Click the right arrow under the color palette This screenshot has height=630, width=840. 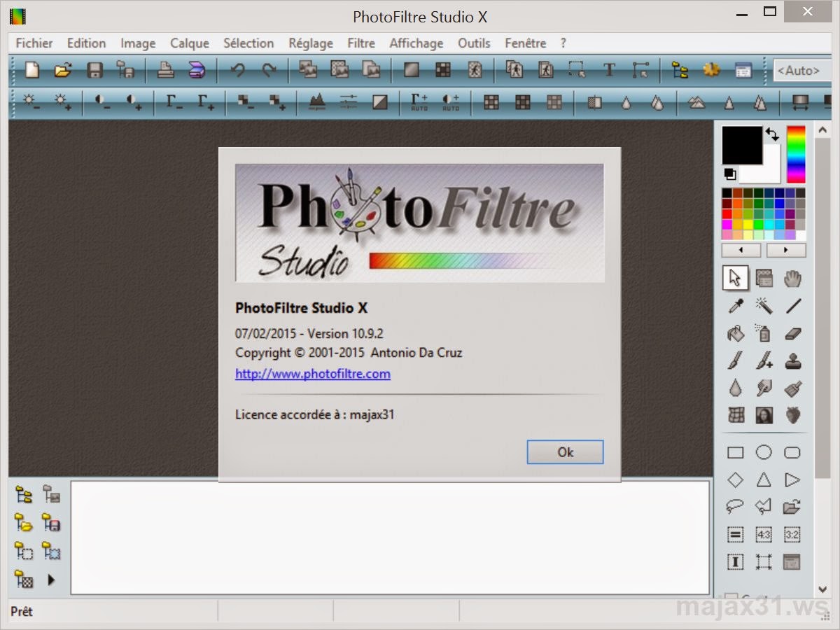[x=787, y=250]
